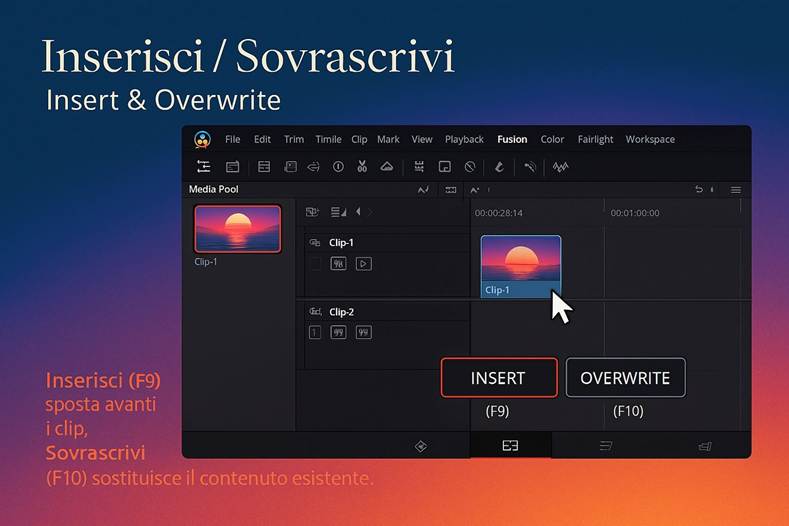Toggle the play button on Clip-1 track
The width and height of the screenshot is (789, 526).
pyautogui.click(x=364, y=264)
